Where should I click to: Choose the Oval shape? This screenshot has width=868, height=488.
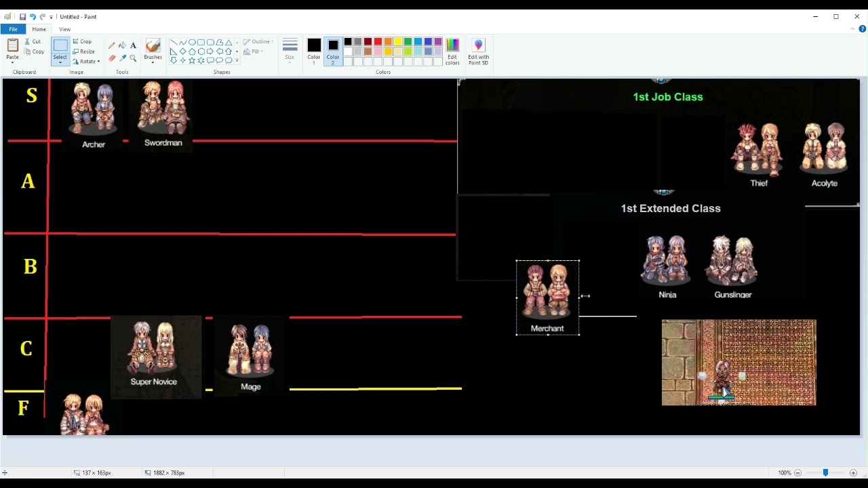[x=192, y=42]
